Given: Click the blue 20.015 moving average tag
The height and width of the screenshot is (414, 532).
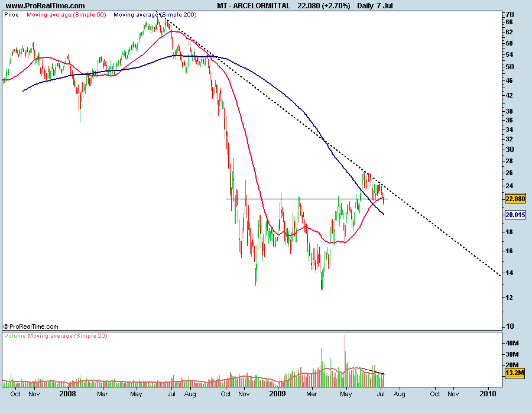Looking at the screenshot, I should point(515,215).
